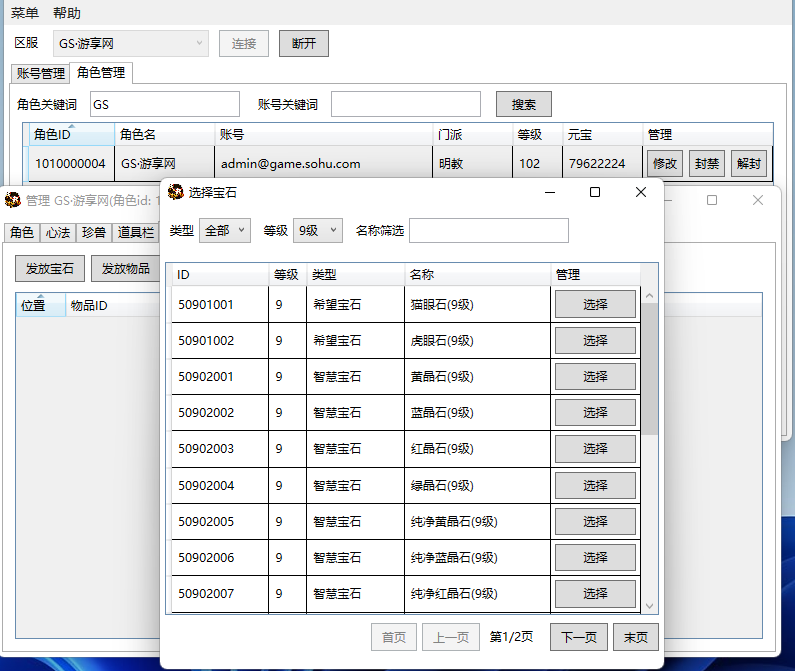Click 封禁 to ban the character
The width and height of the screenshot is (795, 671).
(x=707, y=164)
